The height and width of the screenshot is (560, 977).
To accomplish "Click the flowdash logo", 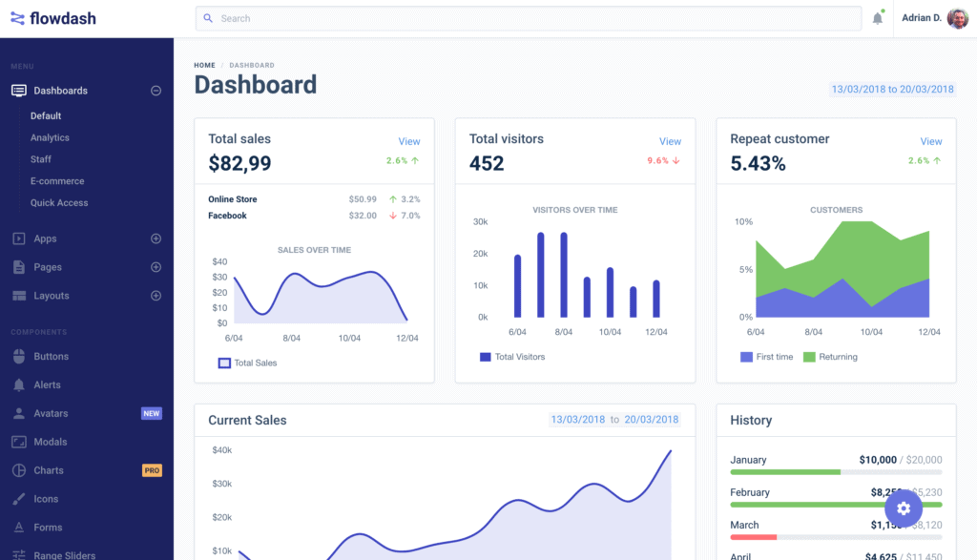I will 53,18.
